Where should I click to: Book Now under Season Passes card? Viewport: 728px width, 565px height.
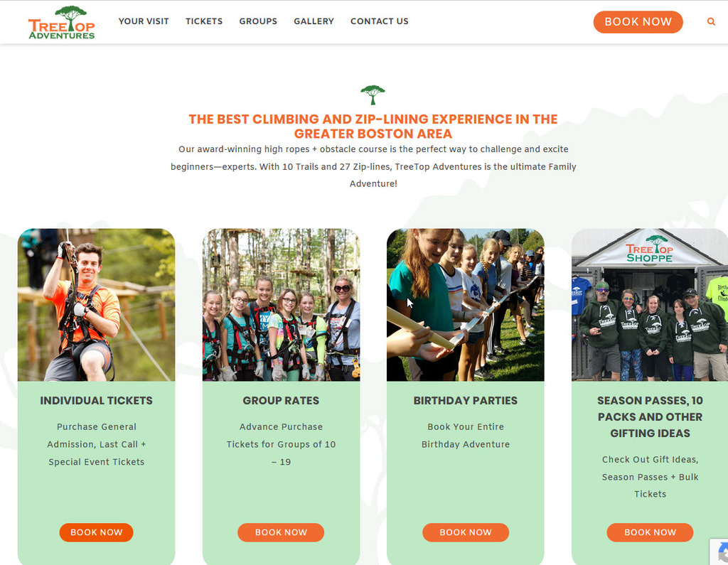650,532
